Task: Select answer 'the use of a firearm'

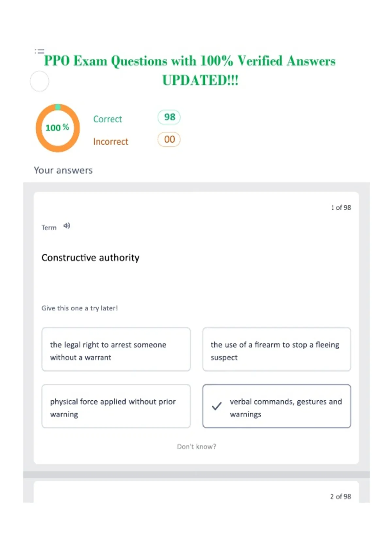Action: pyautogui.click(x=277, y=349)
